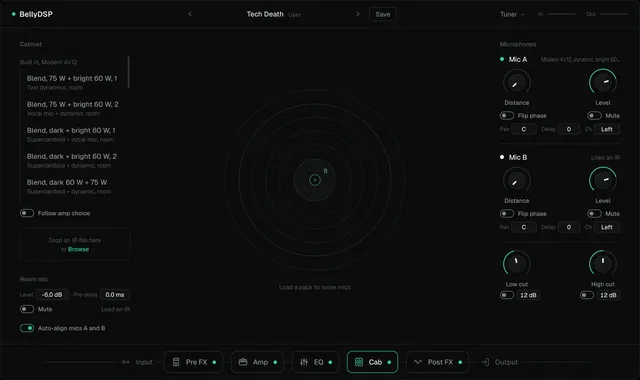Toggle Mic B Mute switch
Image resolution: width=640 pixels, height=380 pixels.
tap(594, 213)
